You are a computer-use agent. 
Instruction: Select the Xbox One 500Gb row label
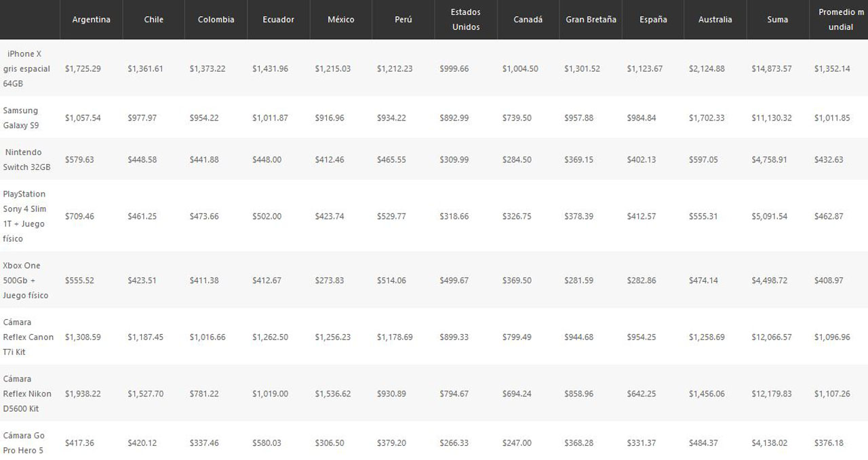26,280
